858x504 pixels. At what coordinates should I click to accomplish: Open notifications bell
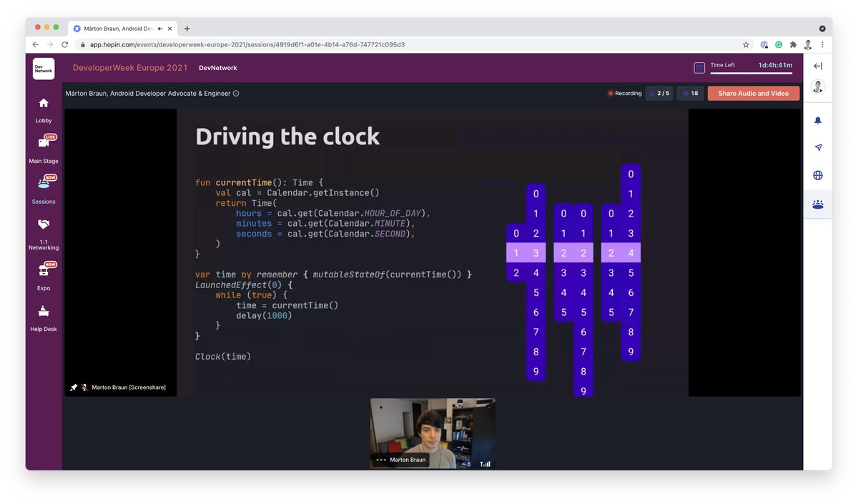(x=818, y=121)
